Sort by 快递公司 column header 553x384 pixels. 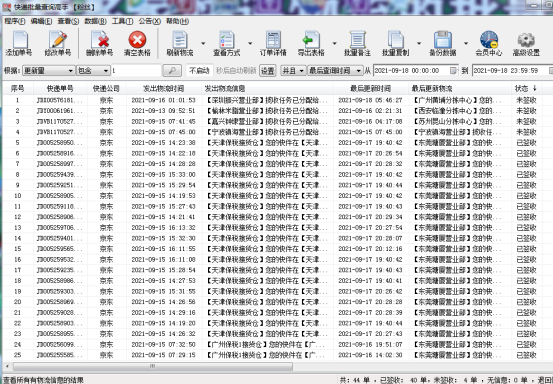(107, 89)
